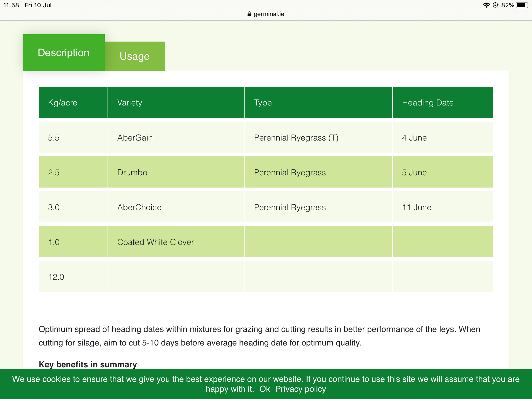Select the Coated White Clover cell
This screenshot has height=399, width=532.
[x=155, y=242]
